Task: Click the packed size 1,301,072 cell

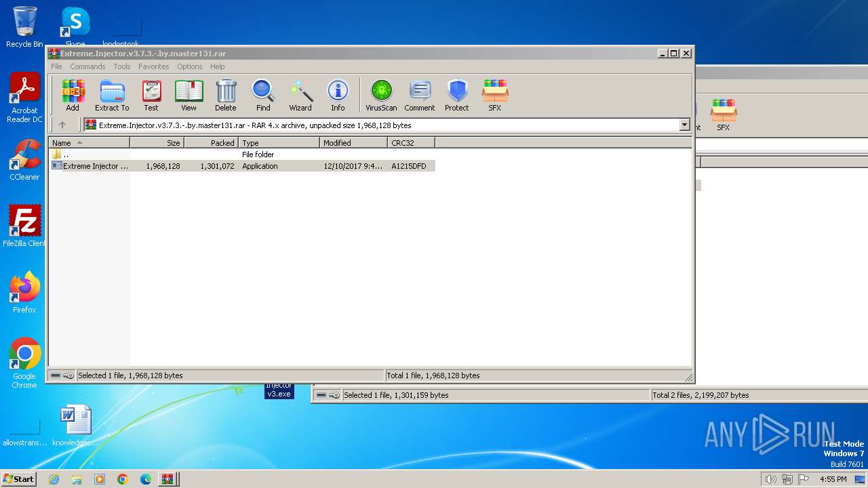Action: pos(217,166)
